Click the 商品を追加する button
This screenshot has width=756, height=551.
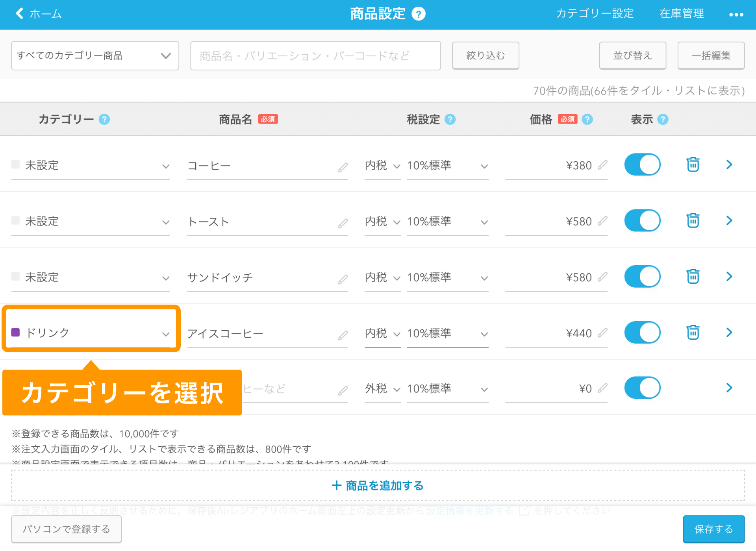378,485
